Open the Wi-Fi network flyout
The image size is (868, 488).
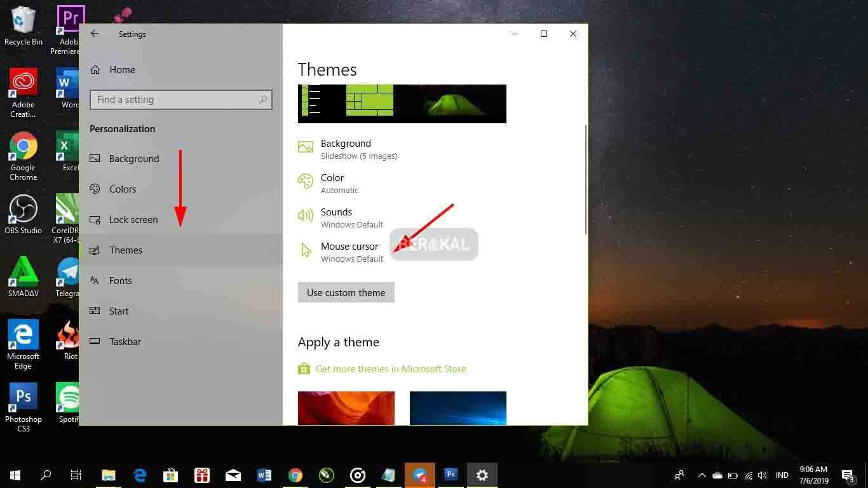748,475
